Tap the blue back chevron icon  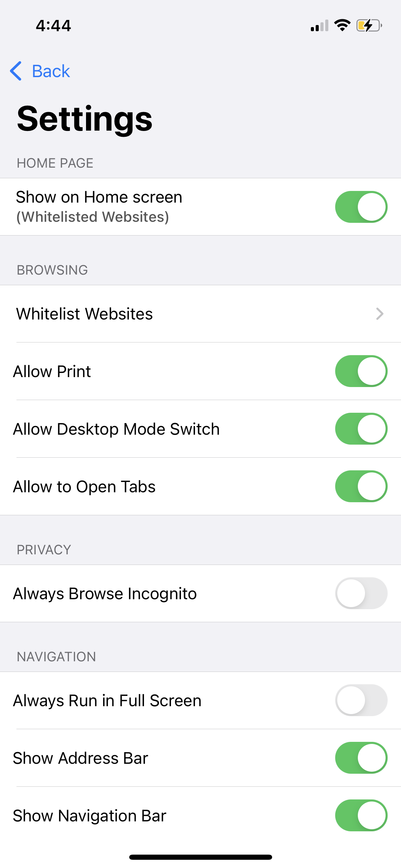[x=16, y=71]
